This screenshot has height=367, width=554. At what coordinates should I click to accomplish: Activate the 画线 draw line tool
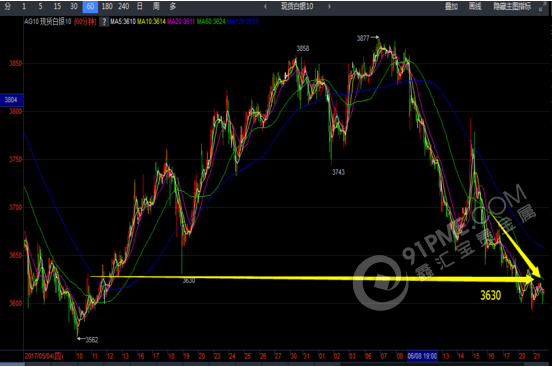(x=475, y=6)
